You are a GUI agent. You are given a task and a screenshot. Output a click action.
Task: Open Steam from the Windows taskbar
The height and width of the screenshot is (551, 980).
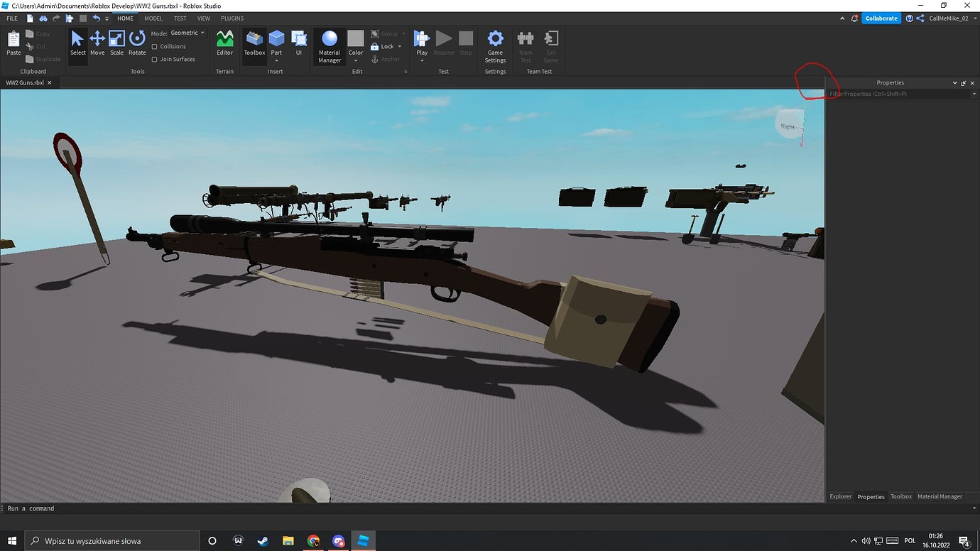[x=263, y=541]
